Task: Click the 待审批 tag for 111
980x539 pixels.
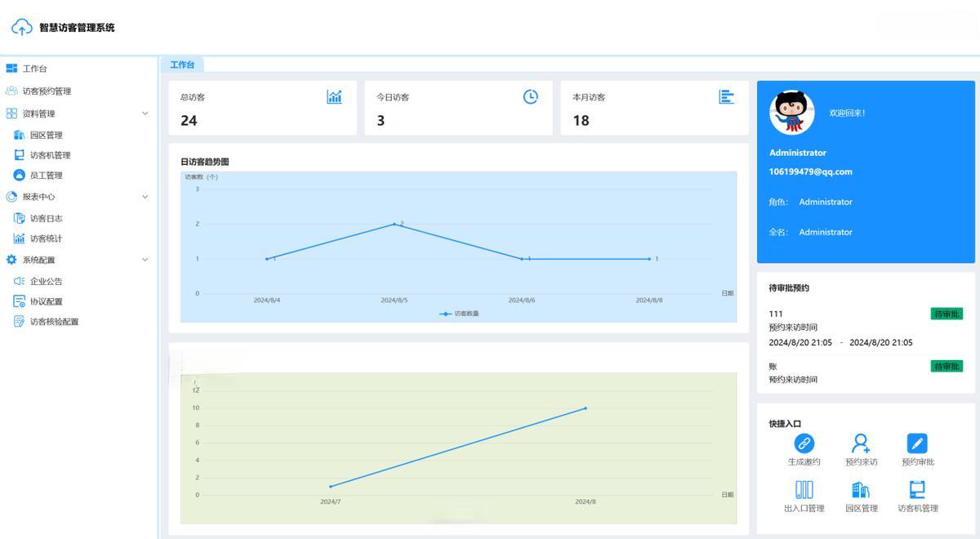Action: click(x=946, y=314)
